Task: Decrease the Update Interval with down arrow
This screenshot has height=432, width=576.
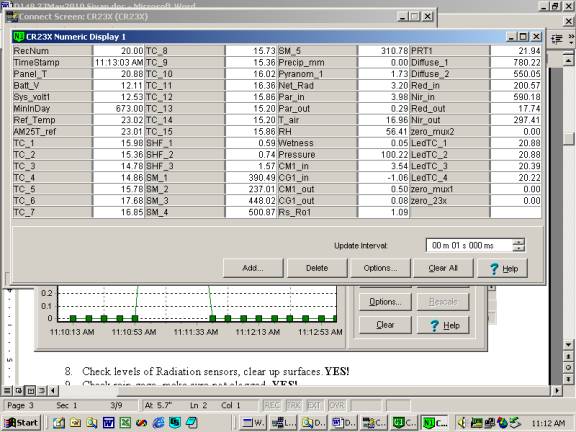Action: pos(518,248)
